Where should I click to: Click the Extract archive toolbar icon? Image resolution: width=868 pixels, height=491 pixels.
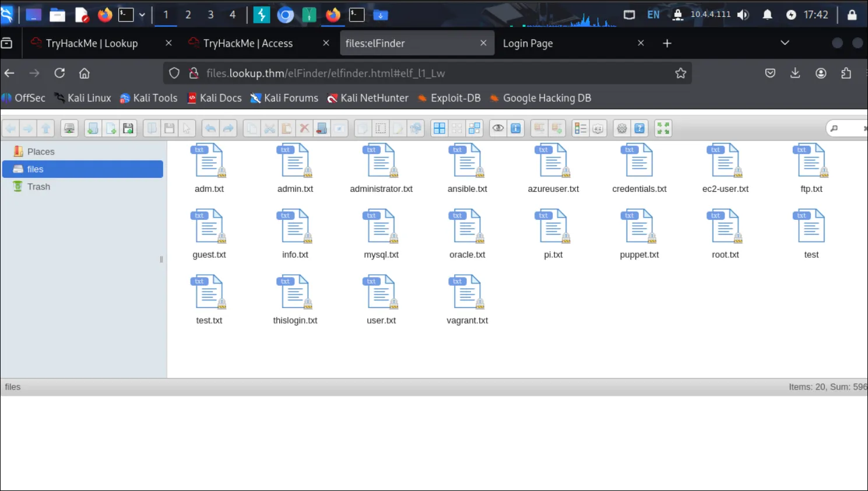[540, 128]
